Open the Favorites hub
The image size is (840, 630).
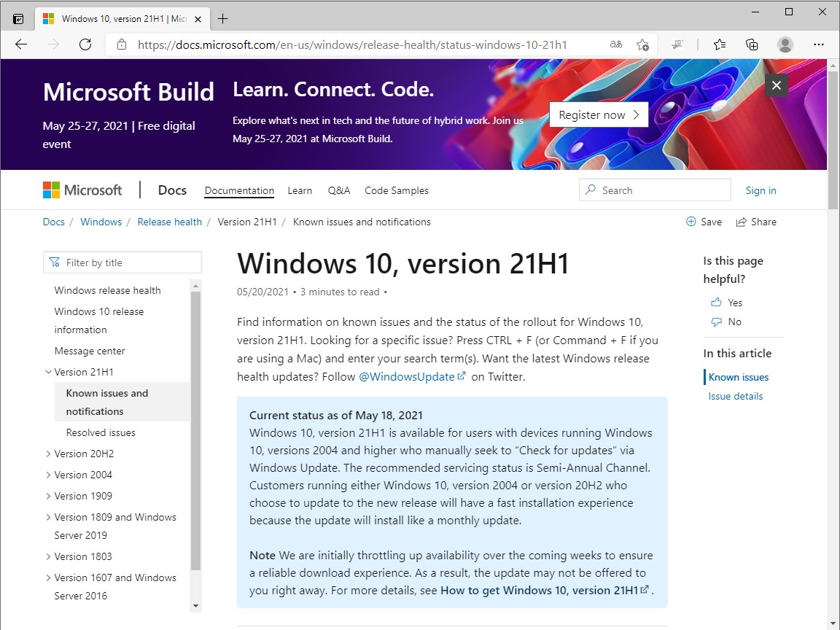click(719, 44)
